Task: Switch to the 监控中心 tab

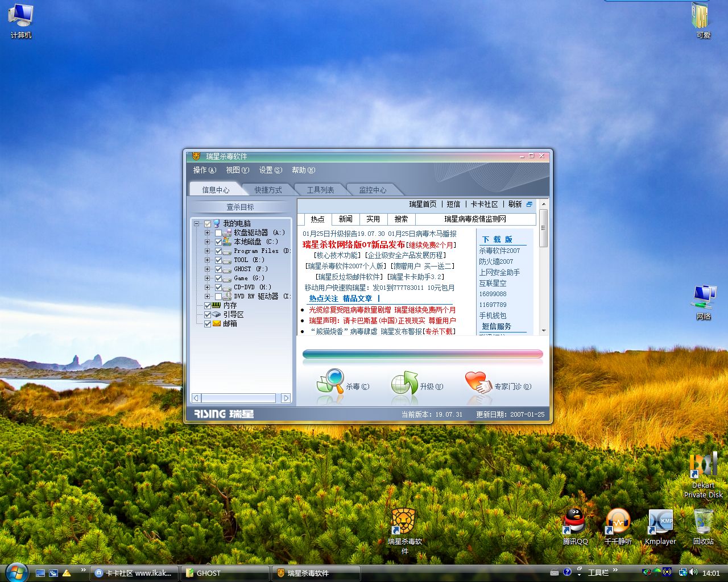Action: (x=373, y=190)
